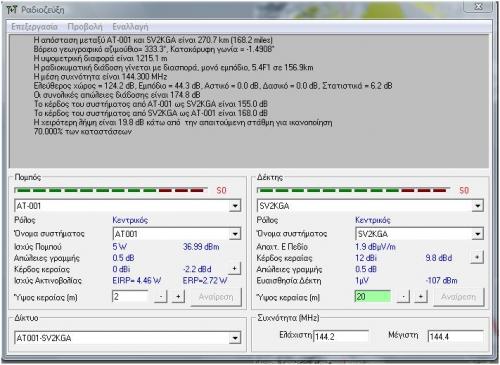Expand the SV2KGA receiver station dropdown
This screenshot has width=500, height=365.
(x=478, y=206)
